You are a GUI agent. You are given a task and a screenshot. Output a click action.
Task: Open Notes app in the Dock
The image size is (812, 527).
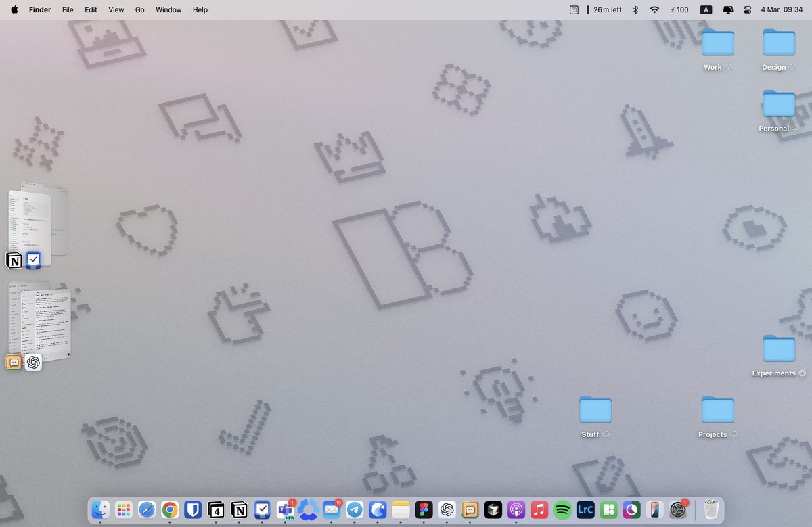(x=401, y=509)
